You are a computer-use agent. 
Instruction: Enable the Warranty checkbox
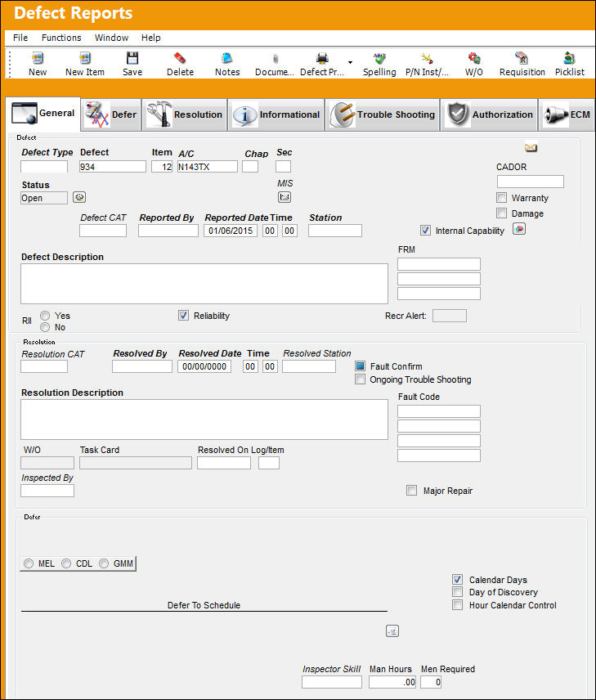click(x=502, y=197)
